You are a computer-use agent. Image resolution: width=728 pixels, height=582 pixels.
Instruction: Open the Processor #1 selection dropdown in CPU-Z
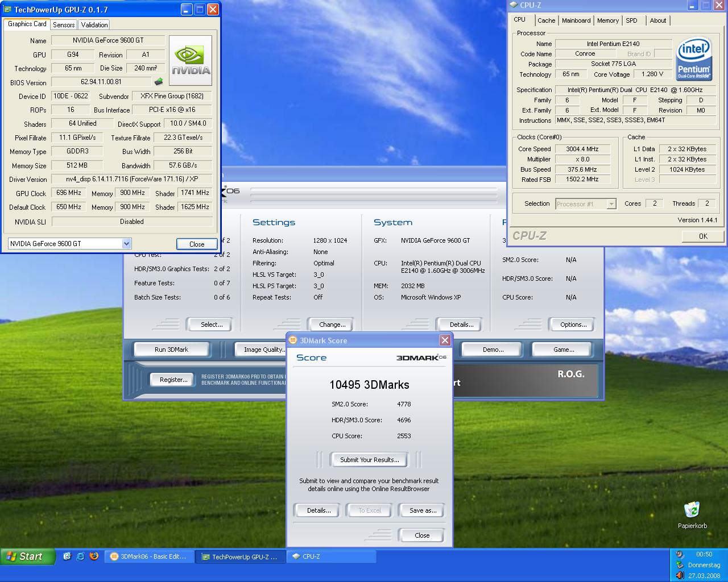611,204
